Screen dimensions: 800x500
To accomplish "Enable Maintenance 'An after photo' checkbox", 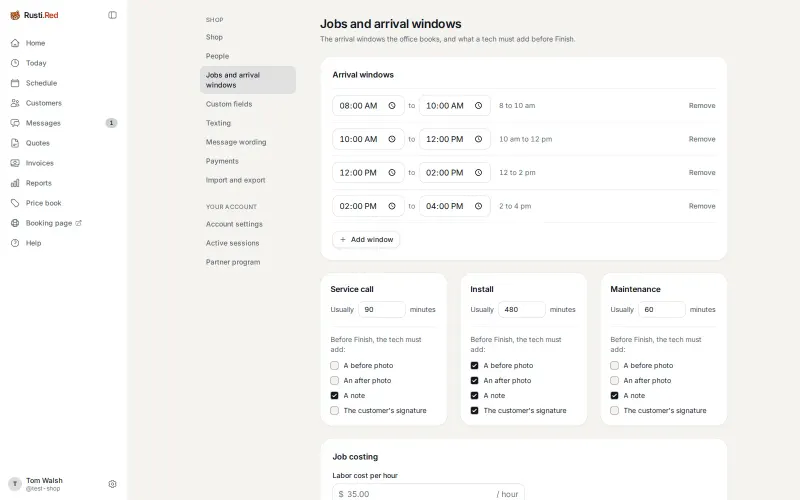I will (614, 381).
